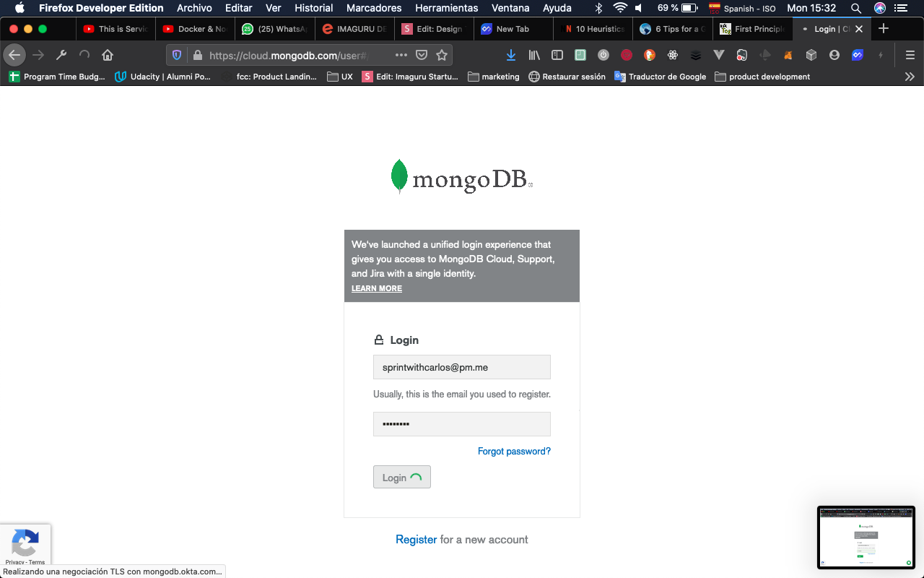Open the Library bookshelf icon
The image size is (924, 578).
(x=534, y=55)
